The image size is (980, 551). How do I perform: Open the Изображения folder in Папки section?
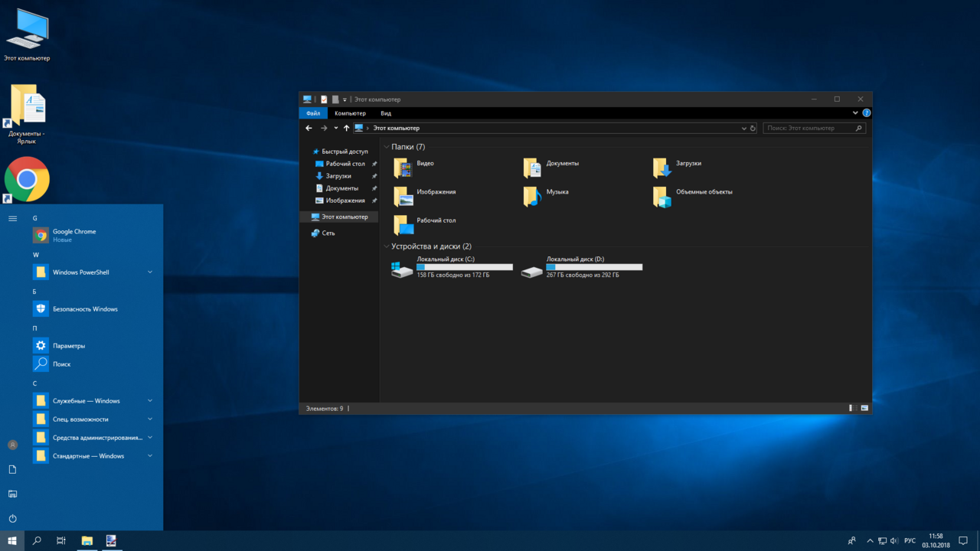point(425,196)
